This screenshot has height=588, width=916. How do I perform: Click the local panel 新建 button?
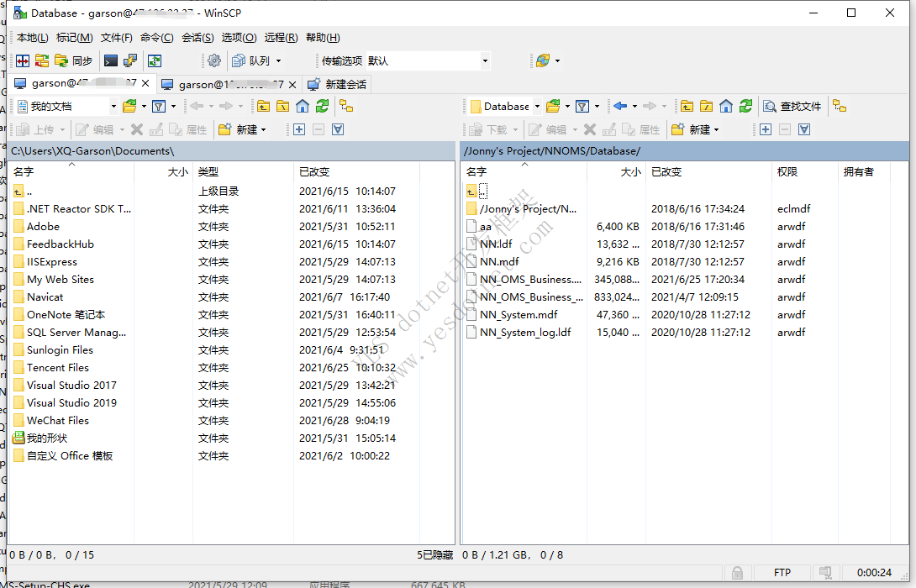click(242, 129)
